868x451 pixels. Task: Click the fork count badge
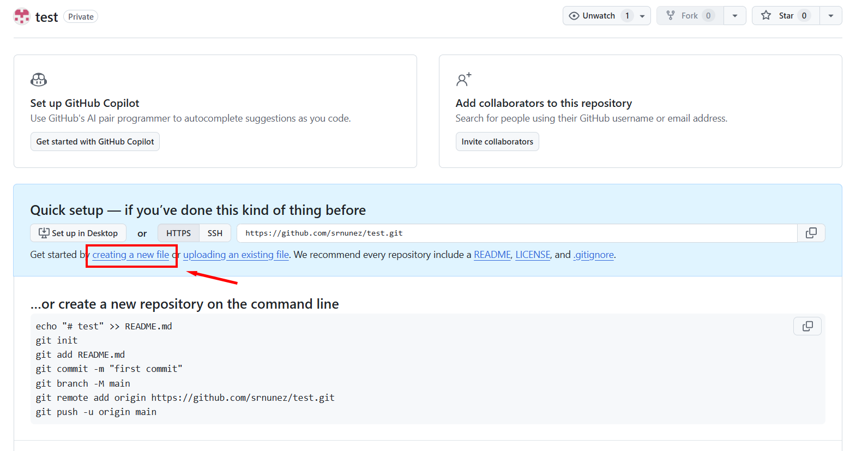[708, 16]
